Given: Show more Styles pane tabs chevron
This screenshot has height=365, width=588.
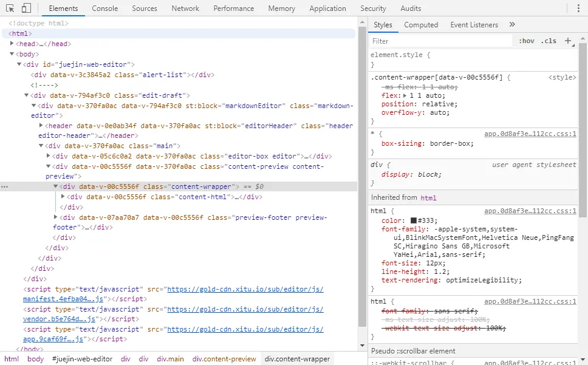Looking at the screenshot, I should (x=512, y=25).
